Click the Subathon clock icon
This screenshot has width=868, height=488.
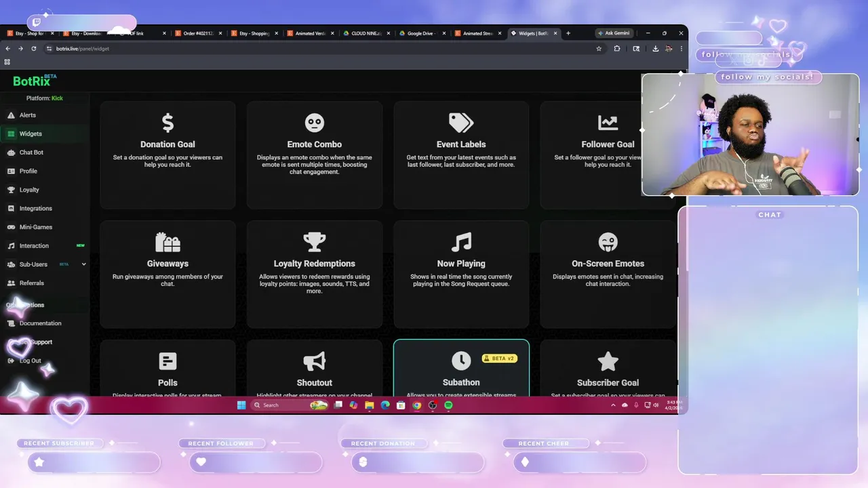click(461, 361)
